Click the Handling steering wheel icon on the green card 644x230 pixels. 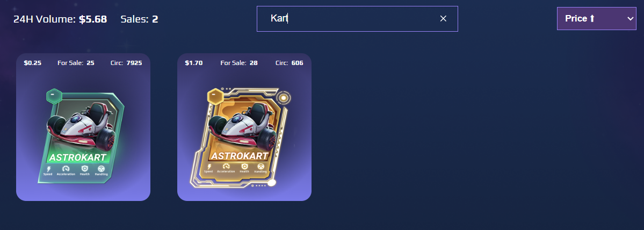click(101, 169)
